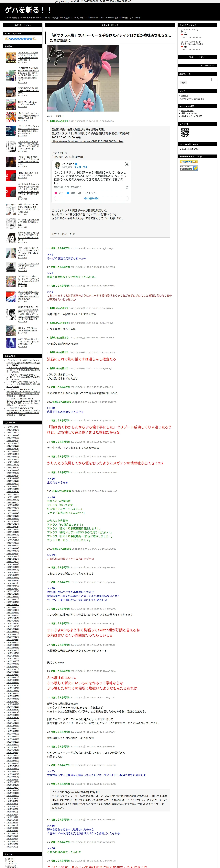Open the ドラゴンボールZカカロット article thumbnail
The width and height of the screenshot is (220, 868).
[11, 117]
